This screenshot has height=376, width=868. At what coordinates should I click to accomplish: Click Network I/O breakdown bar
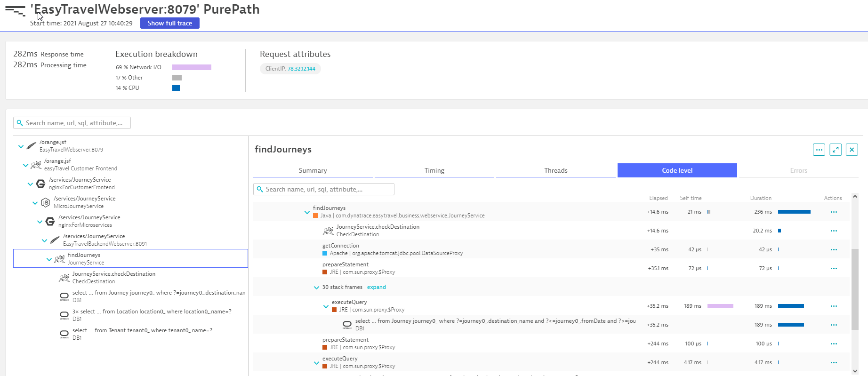pos(192,67)
